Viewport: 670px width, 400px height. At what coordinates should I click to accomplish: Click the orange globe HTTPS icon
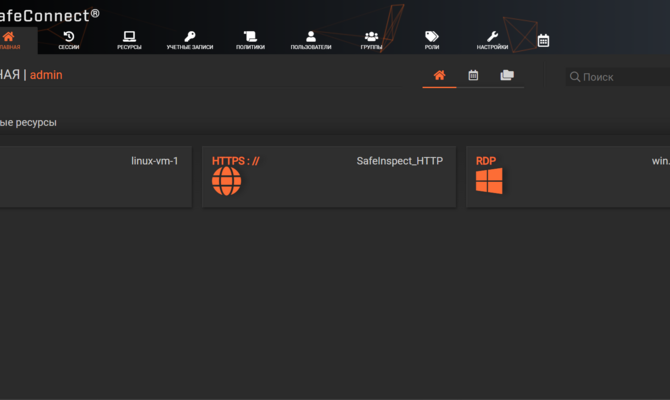point(226,181)
